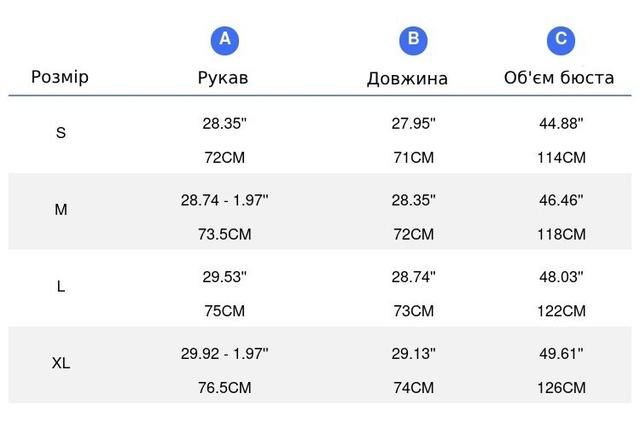The width and height of the screenshot is (640, 428).
Task: Click the 114CM bust value
Action: click(561, 157)
